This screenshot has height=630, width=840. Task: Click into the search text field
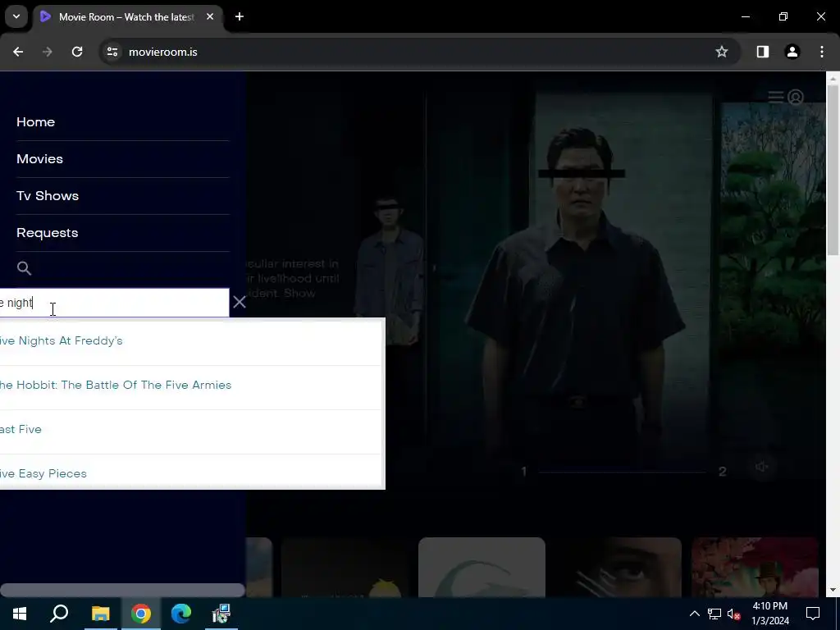click(x=114, y=304)
